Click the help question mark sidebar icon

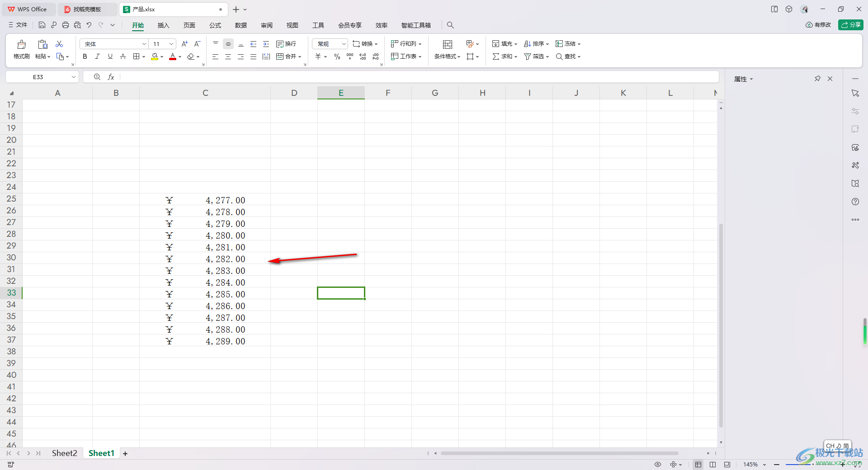[x=855, y=202]
